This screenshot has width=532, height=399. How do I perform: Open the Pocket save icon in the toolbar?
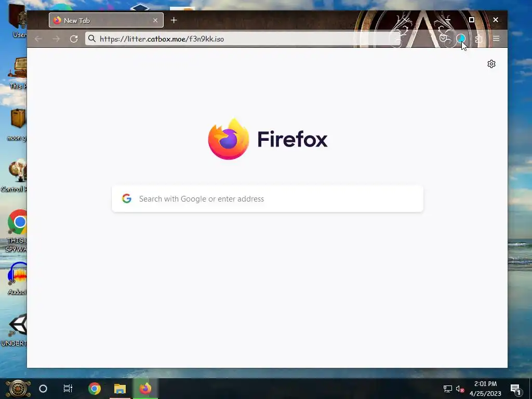pos(443,38)
